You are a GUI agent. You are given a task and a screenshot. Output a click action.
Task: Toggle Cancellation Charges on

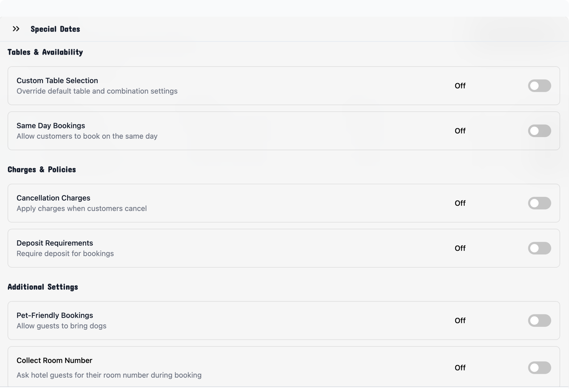coord(539,203)
